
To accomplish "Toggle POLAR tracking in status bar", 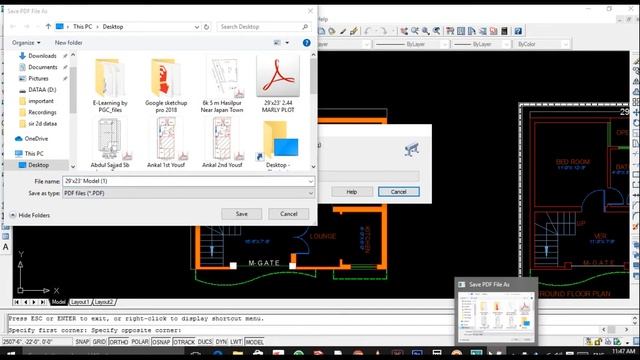I will (140, 342).
